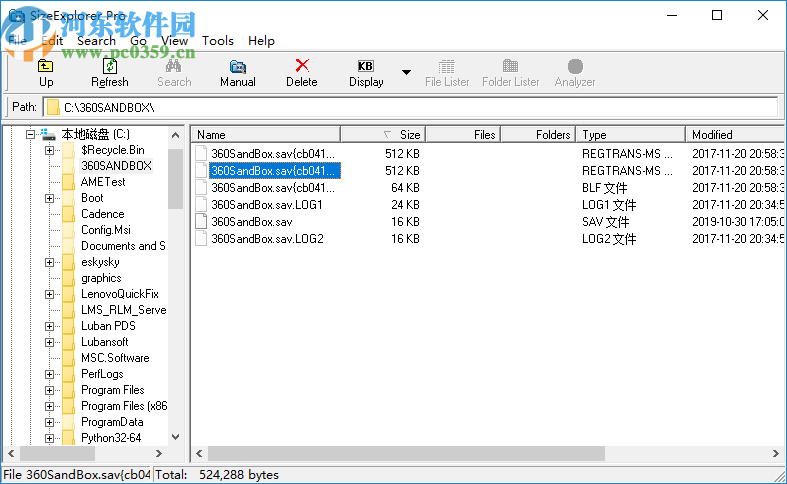Sort by the Name column header

tap(266, 135)
